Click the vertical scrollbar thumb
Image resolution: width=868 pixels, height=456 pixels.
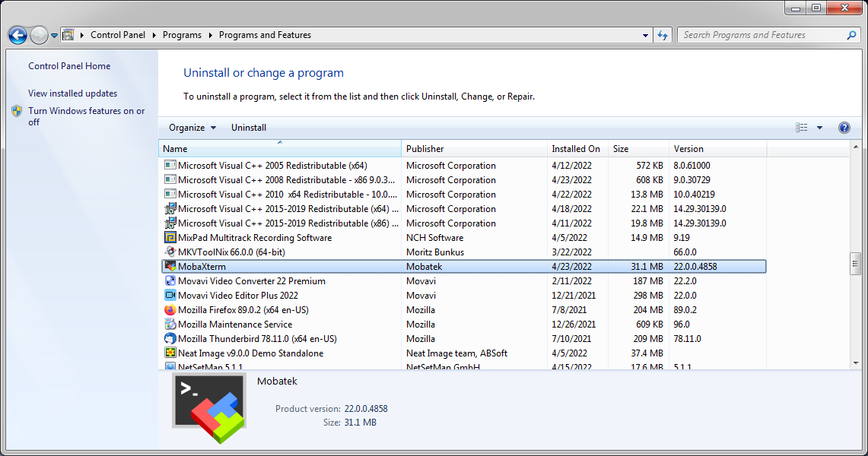856,263
